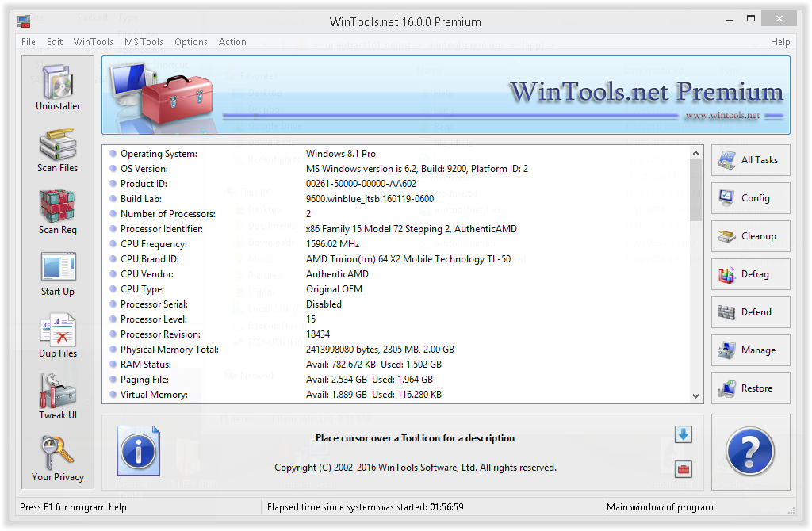Open the WinTools menu

click(x=94, y=42)
